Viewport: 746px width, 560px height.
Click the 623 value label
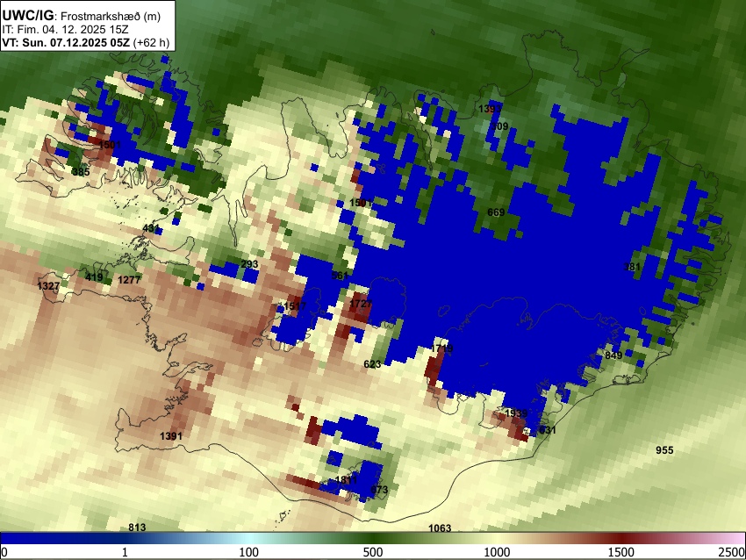pyautogui.click(x=372, y=364)
